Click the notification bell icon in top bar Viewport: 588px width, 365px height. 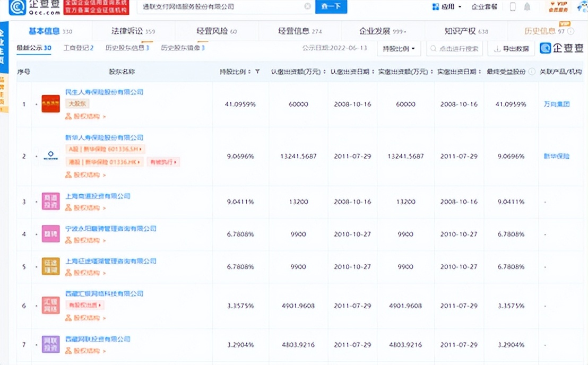click(x=526, y=7)
